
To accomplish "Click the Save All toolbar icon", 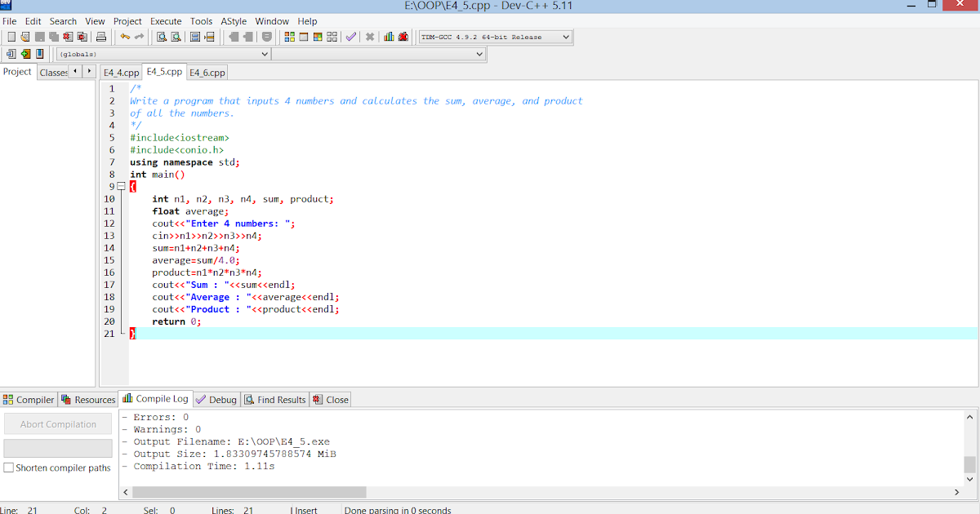I will point(54,37).
